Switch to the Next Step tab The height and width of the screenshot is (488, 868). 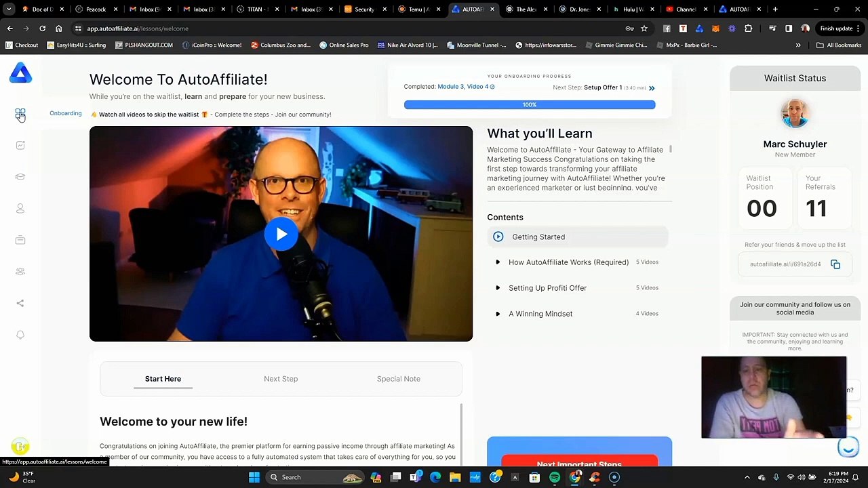(x=281, y=379)
